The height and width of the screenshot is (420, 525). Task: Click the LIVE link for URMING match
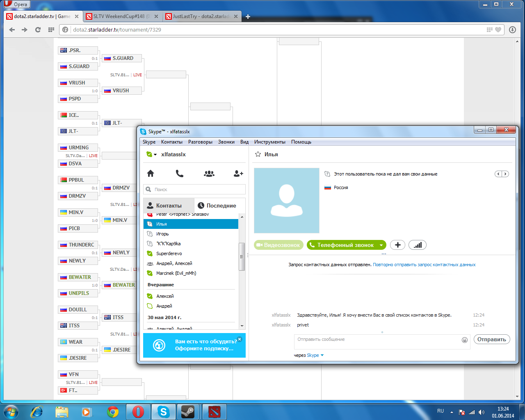coord(93,155)
